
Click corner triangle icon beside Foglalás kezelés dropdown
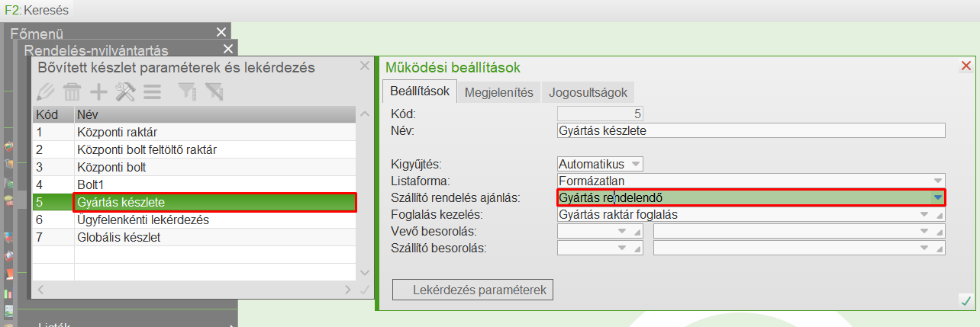click(940, 215)
